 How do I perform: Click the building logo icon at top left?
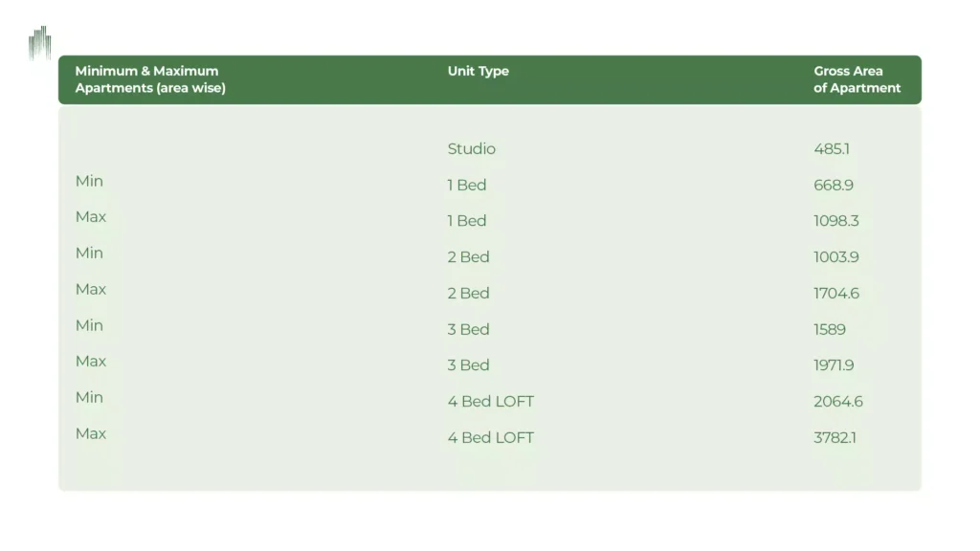pos(40,42)
